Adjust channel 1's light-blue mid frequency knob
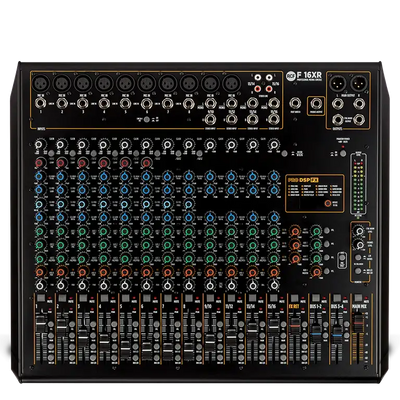The image size is (400, 400). (39, 204)
